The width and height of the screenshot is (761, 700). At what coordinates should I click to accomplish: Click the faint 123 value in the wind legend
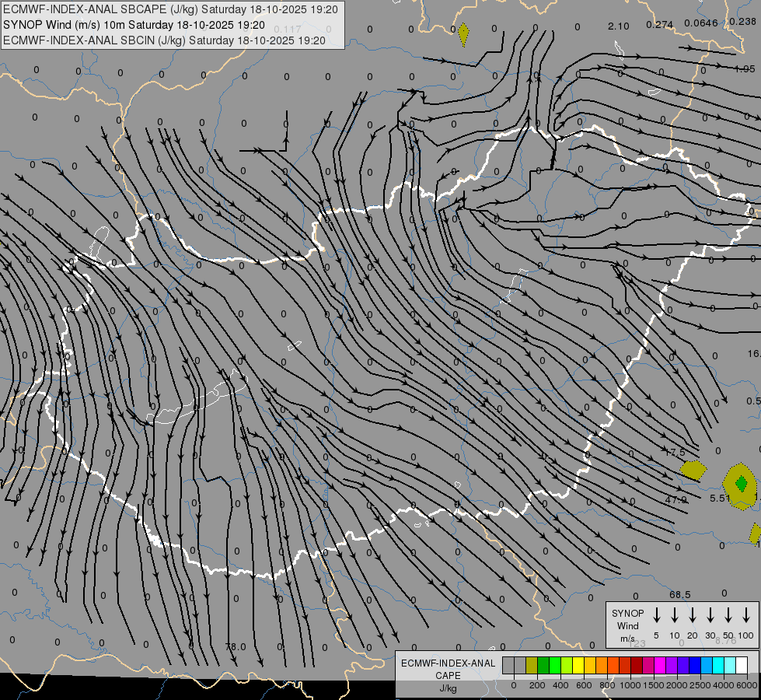[637, 643]
